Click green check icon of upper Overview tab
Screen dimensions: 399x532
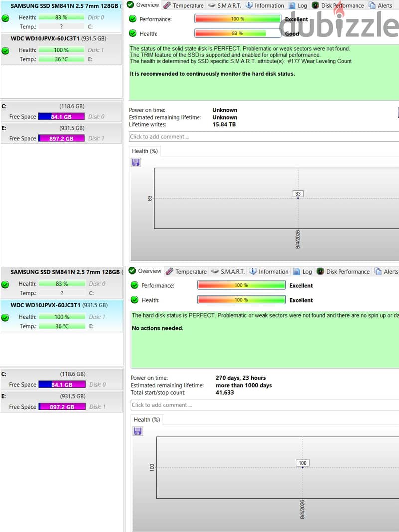pyautogui.click(x=130, y=5)
